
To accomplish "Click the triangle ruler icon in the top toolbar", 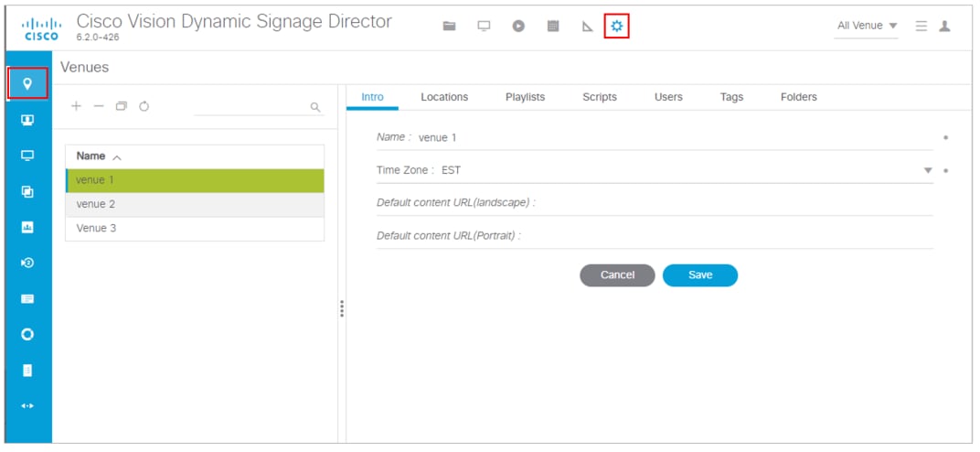I will pos(587,27).
